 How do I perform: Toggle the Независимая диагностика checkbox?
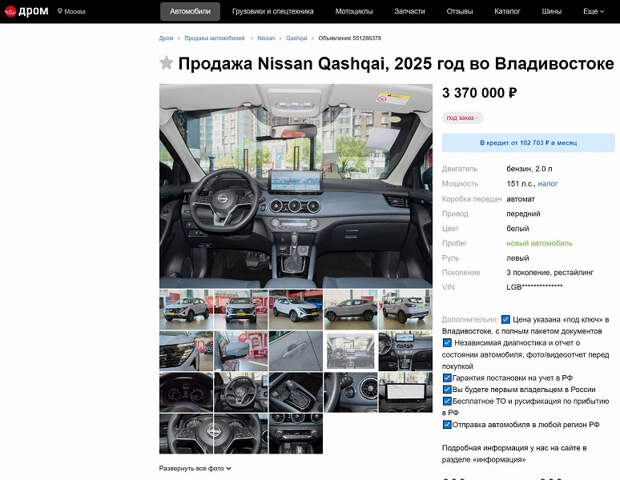click(x=447, y=342)
